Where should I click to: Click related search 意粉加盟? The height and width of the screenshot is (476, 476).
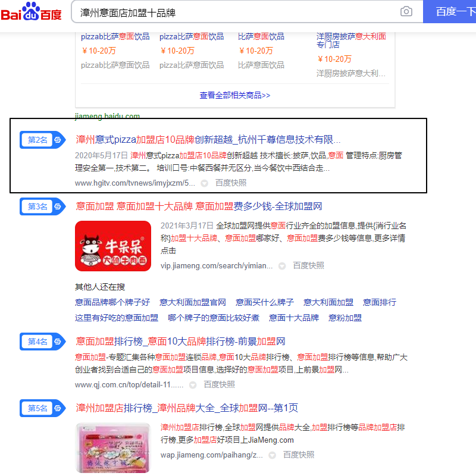click(x=345, y=318)
